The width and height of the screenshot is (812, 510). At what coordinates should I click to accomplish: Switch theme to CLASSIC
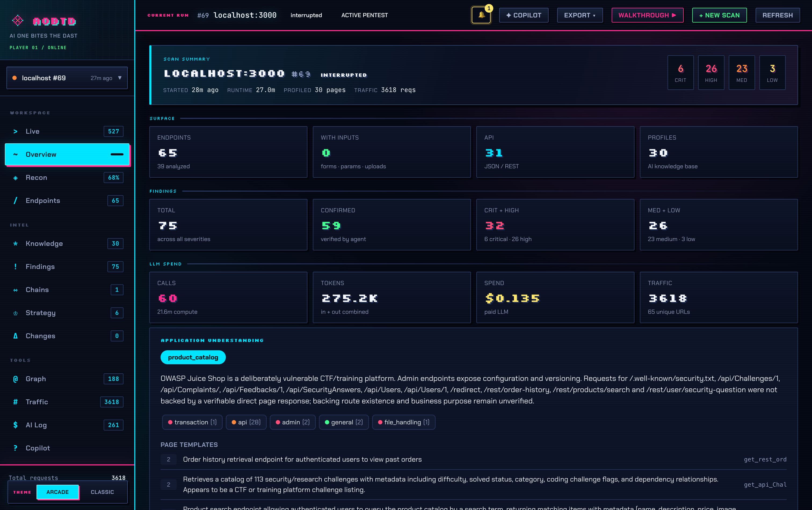tap(102, 492)
